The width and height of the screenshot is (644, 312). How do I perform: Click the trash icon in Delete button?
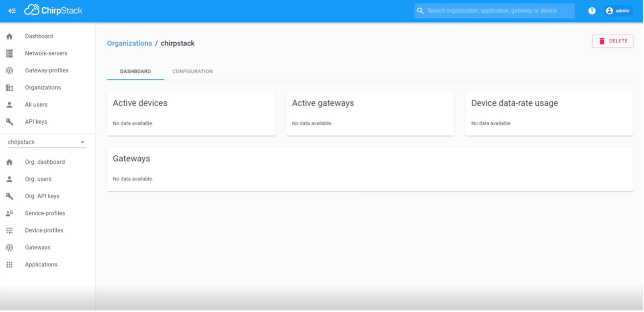click(602, 41)
